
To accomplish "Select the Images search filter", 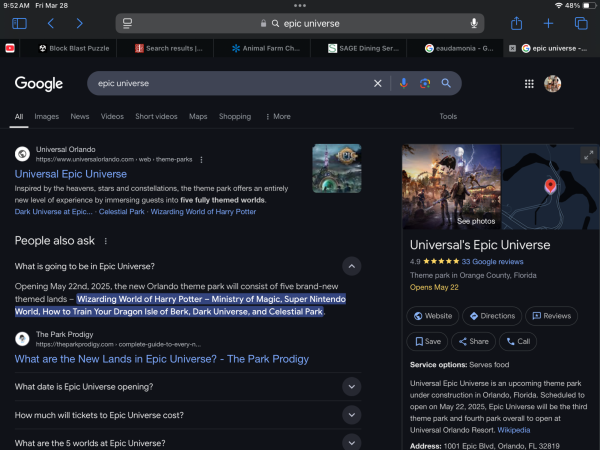I will coord(47,116).
